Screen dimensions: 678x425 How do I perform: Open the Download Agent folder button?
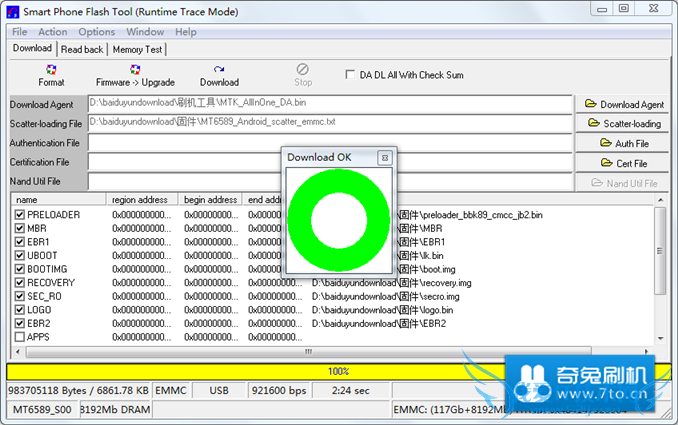pyautogui.click(x=624, y=104)
